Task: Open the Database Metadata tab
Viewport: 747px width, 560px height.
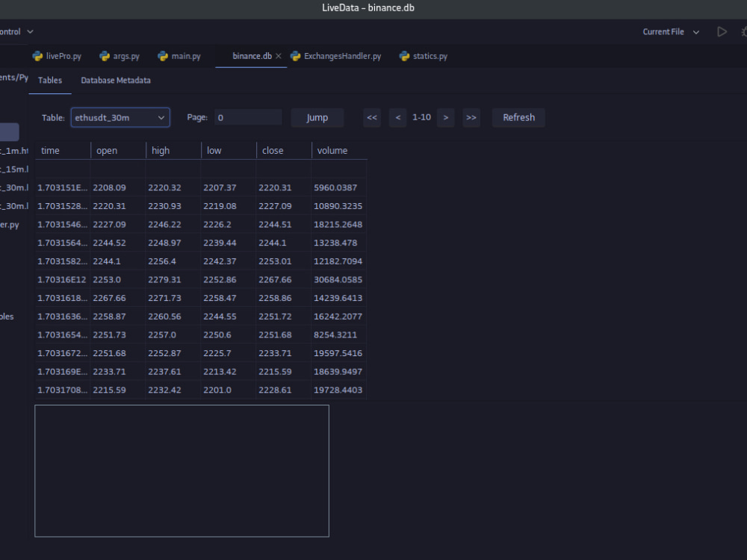Action: [x=116, y=81]
